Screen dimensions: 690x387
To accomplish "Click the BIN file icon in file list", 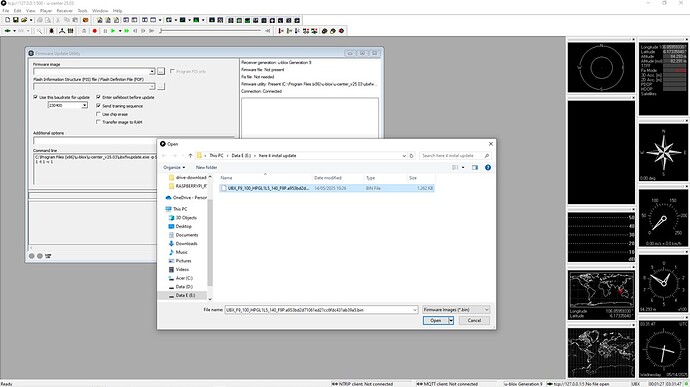I will pyautogui.click(x=224, y=188).
